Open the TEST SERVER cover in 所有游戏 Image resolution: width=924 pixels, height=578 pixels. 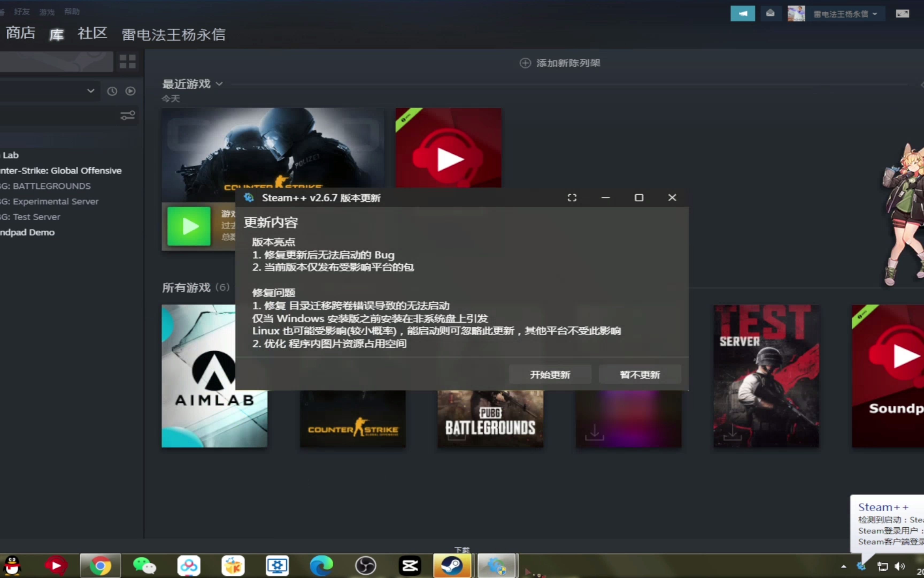[x=766, y=376]
